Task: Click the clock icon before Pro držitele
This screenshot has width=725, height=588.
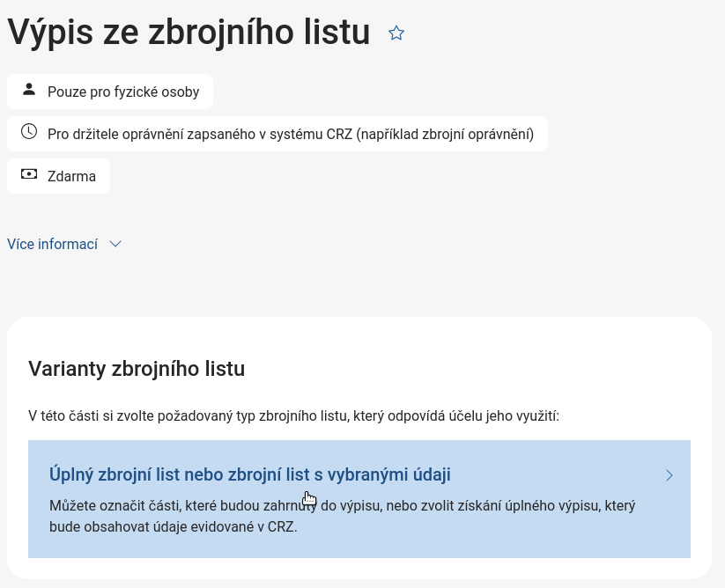Action: point(29,132)
